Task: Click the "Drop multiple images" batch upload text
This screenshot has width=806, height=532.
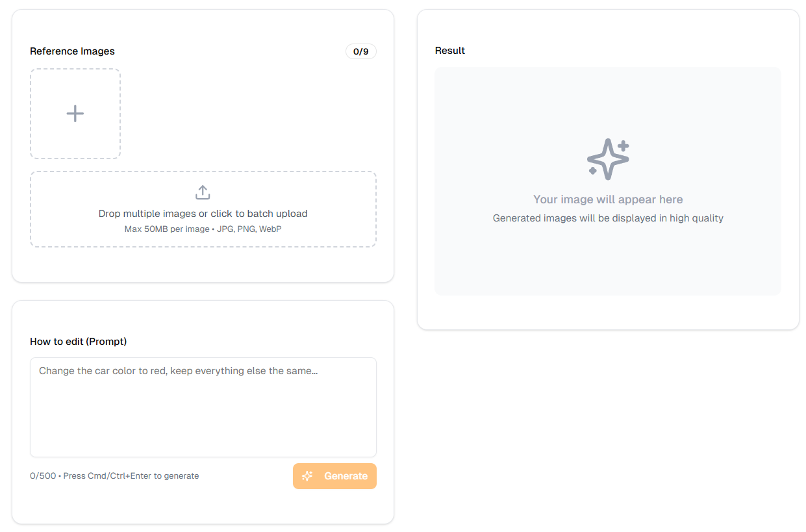Action: tap(203, 214)
